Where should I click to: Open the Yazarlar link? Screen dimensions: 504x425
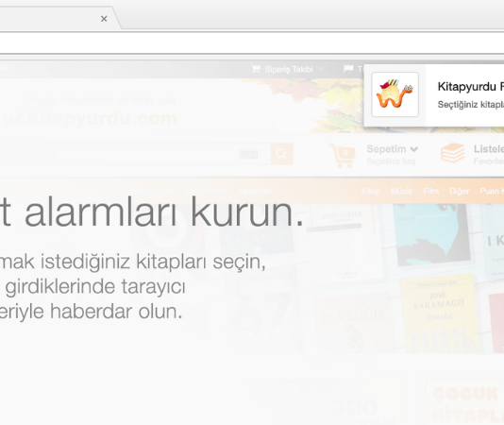255,191
